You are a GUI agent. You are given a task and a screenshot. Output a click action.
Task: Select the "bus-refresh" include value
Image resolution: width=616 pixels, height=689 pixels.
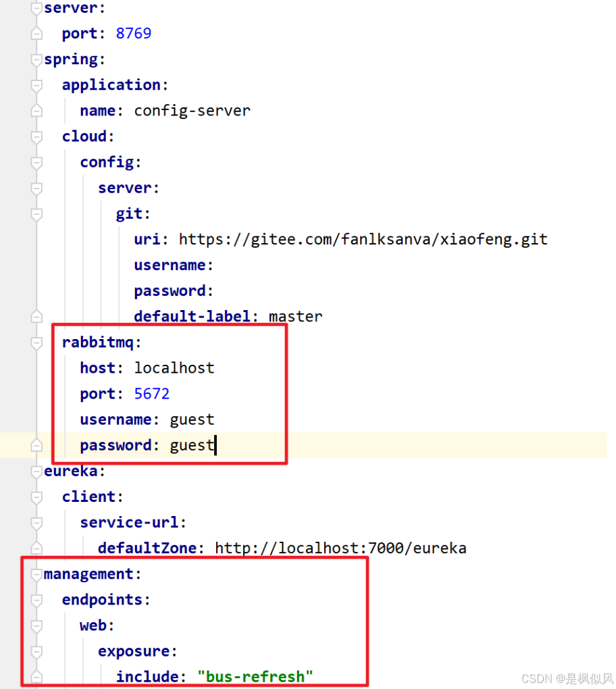tap(255, 676)
